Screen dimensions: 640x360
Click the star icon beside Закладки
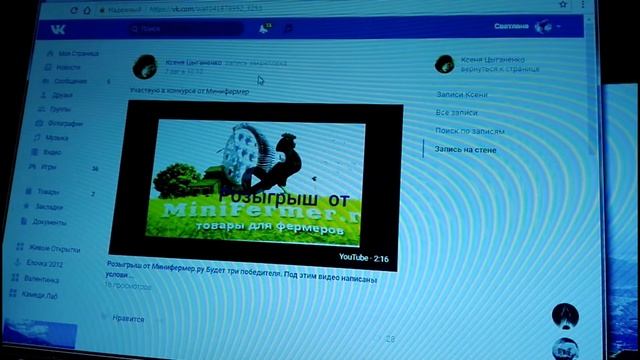point(26,206)
